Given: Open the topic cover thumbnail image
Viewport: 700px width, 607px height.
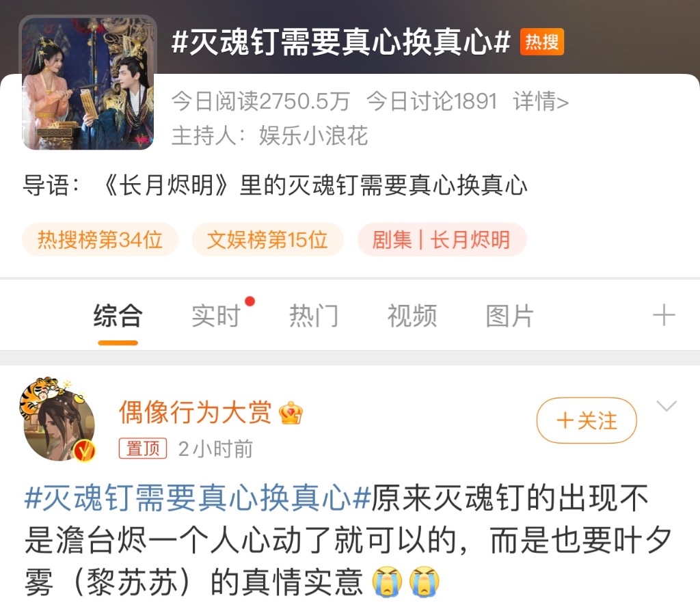Looking at the screenshot, I should [88, 83].
